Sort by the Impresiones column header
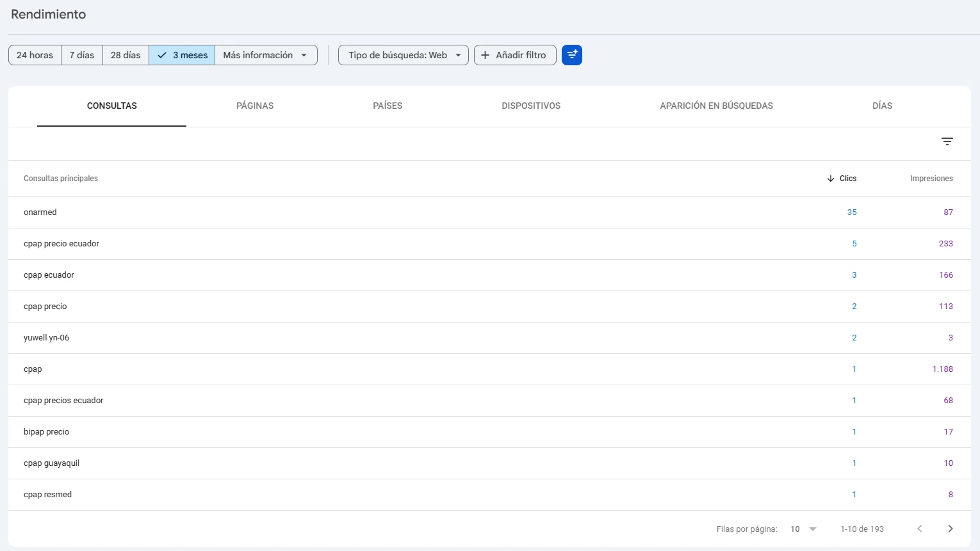The width and height of the screenshot is (980, 551). (931, 179)
